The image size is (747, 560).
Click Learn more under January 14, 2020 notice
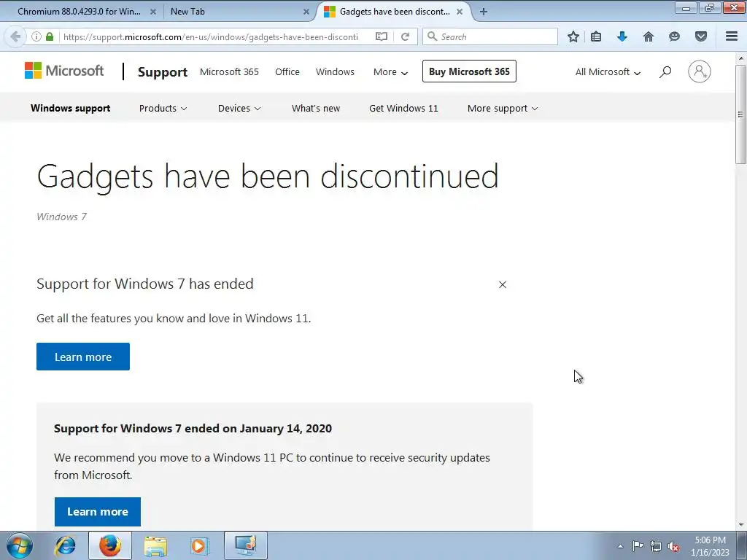pyautogui.click(x=98, y=512)
